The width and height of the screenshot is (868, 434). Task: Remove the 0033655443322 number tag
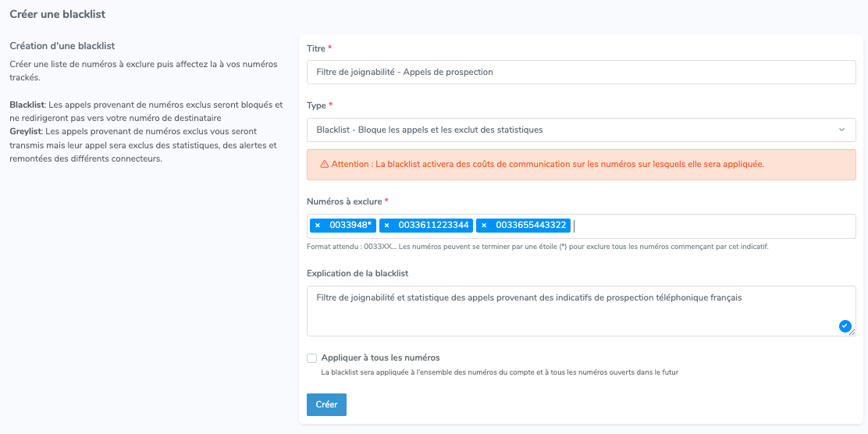[484, 226]
